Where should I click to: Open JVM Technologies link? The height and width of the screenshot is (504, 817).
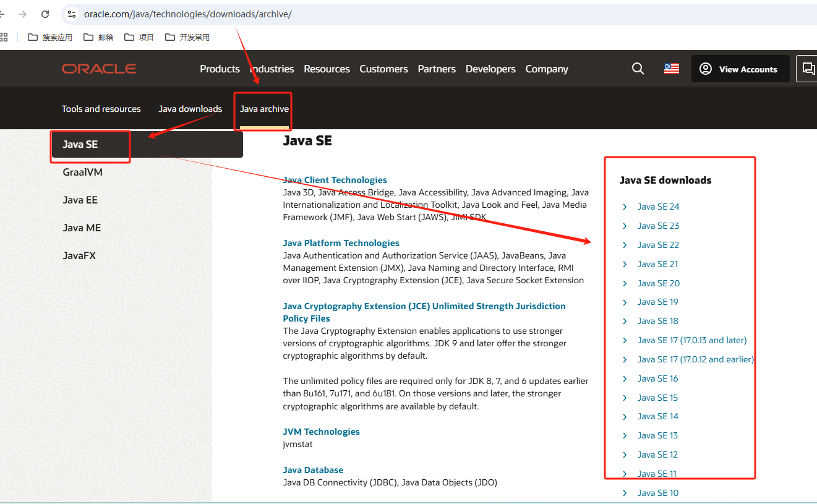tap(321, 432)
